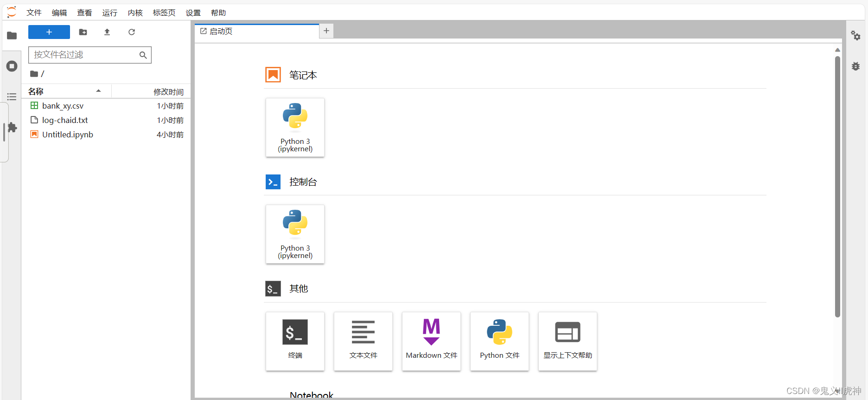Create Python 3 notebook under 笔记本

click(x=295, y=128)
